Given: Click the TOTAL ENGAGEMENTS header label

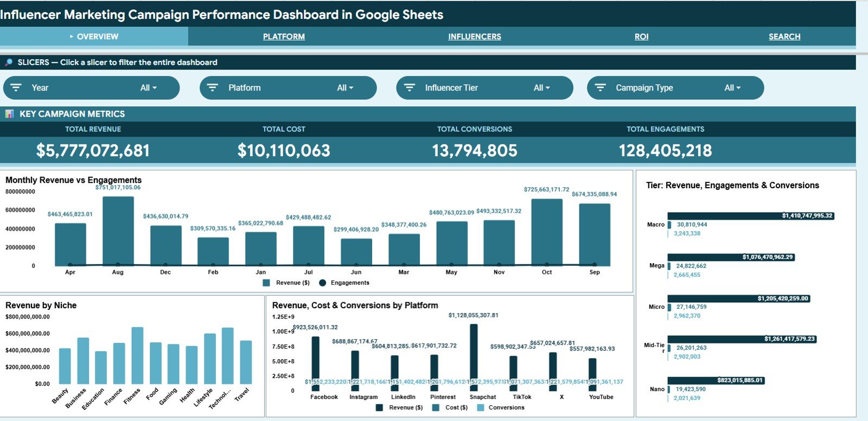Looking at the screenshot, I should coord(666,129).
